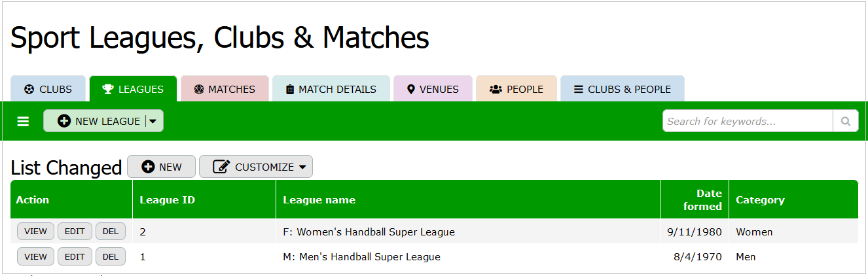Expand the New League dropdown arrow
The image size is (868, 276).
tap(153, 121)
